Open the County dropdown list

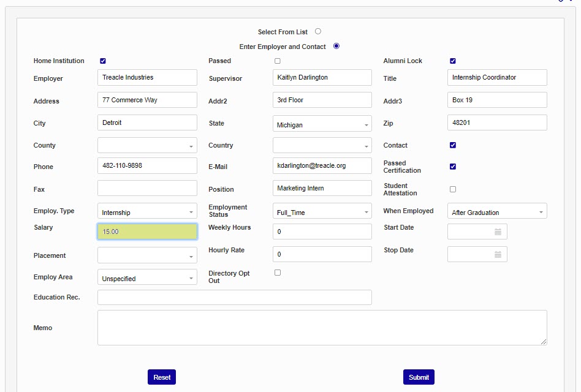click(x=147, y=146)
